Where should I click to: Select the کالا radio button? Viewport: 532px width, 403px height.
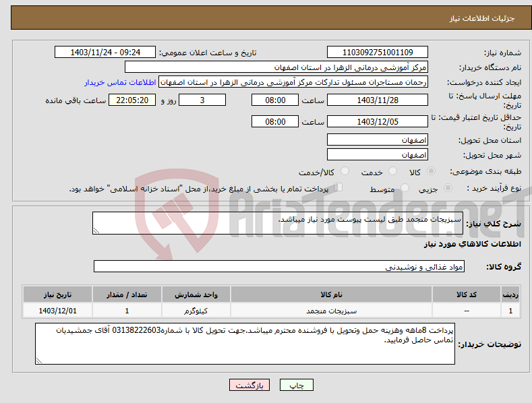(x=432, y=171)
